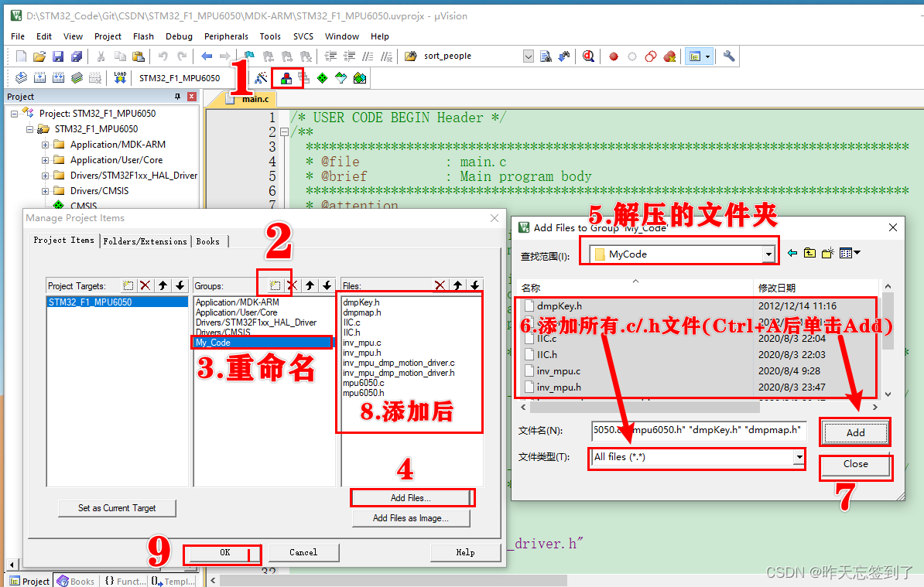Delete the selected group with the X icon

pos(292,285)
